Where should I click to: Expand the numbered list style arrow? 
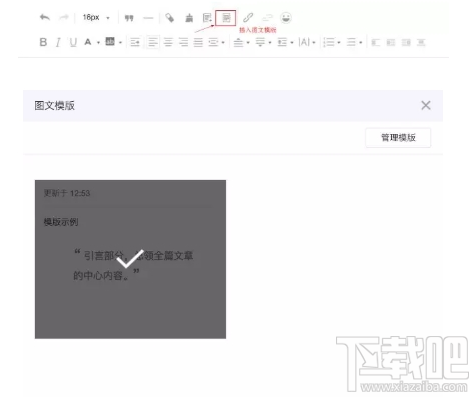tap(339, 43)
